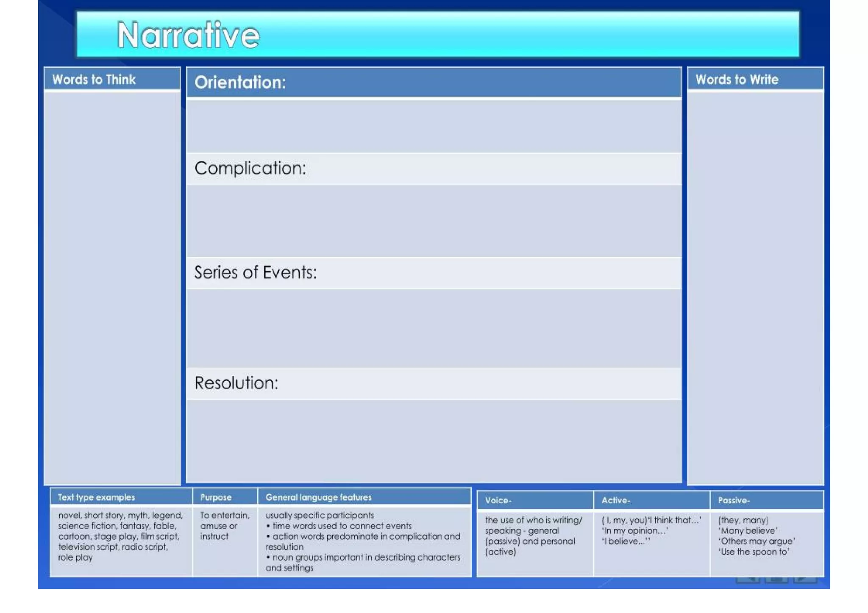Click the Purpose column header
Screen dimensions: 868x613
click(x=225, y=497)
